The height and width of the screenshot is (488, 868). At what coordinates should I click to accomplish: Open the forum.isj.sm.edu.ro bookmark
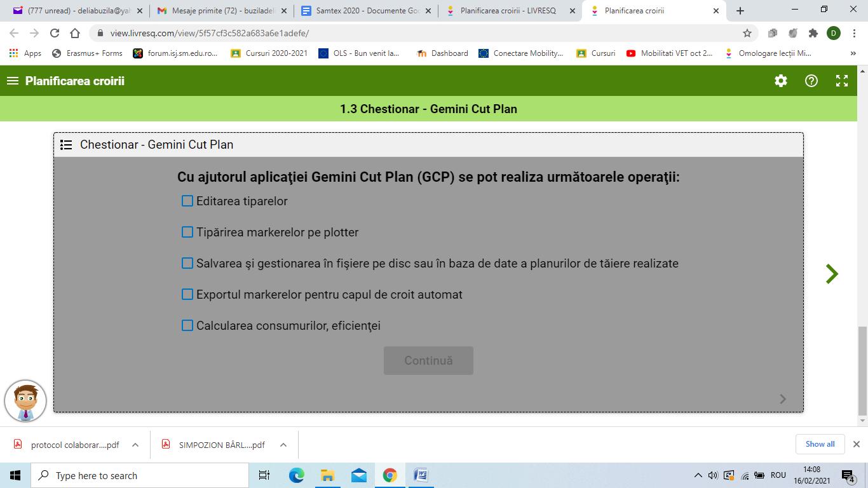[x=175, y=53]
